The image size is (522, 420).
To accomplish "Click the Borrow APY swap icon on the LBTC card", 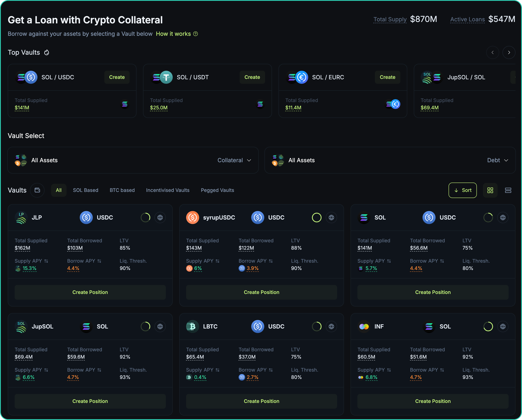I will tap(271, 370).
